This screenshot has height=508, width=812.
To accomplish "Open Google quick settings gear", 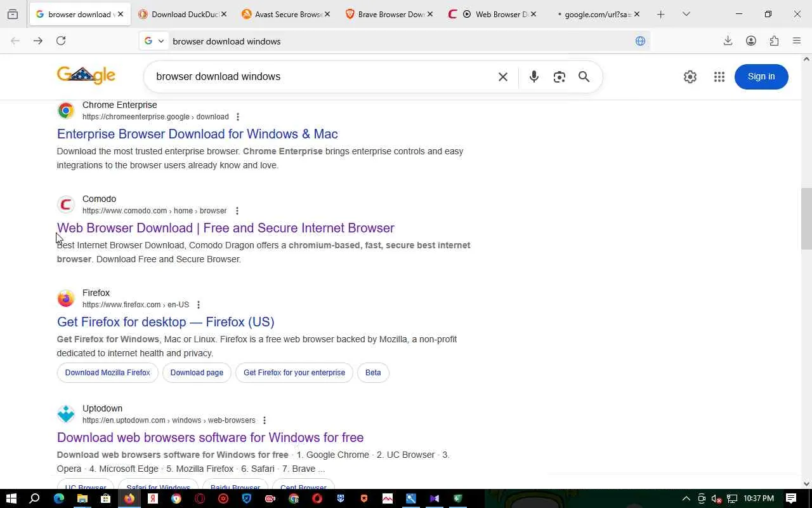I will pos(690,77).
